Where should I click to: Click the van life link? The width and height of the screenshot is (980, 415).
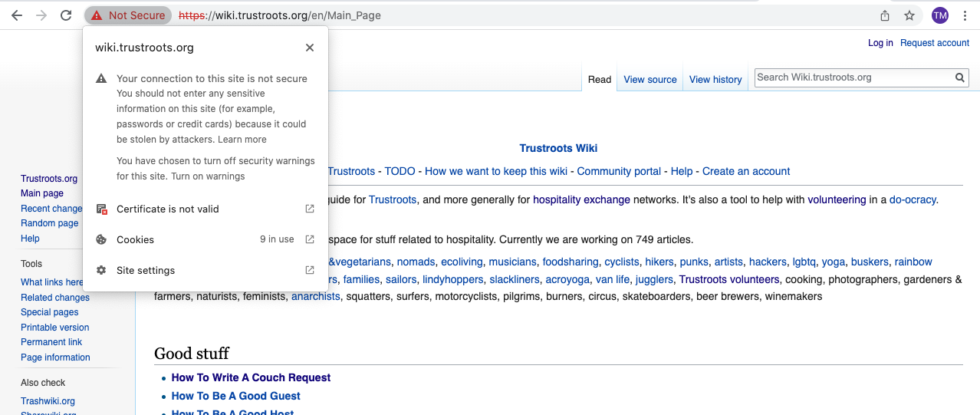pyautogui.click(x=612, y=279)
